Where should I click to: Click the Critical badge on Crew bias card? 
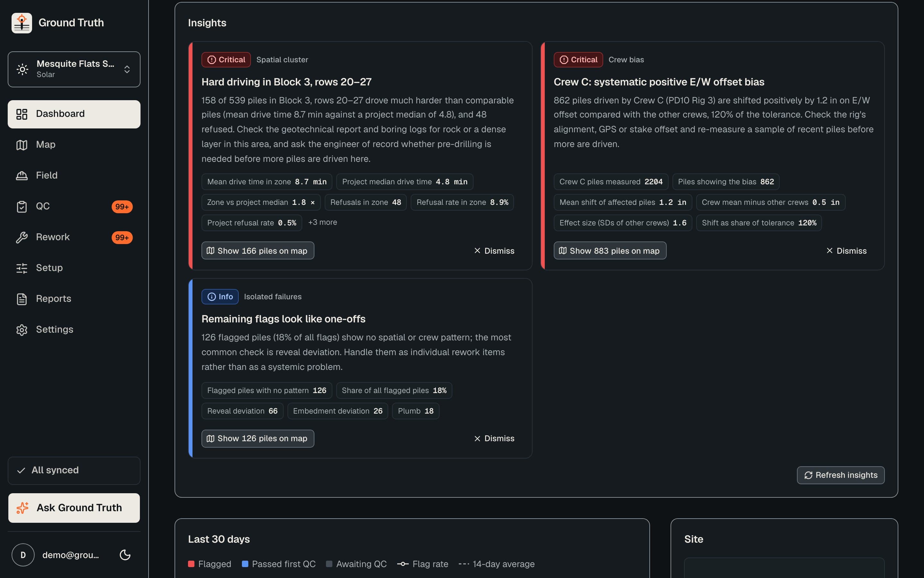578,60
